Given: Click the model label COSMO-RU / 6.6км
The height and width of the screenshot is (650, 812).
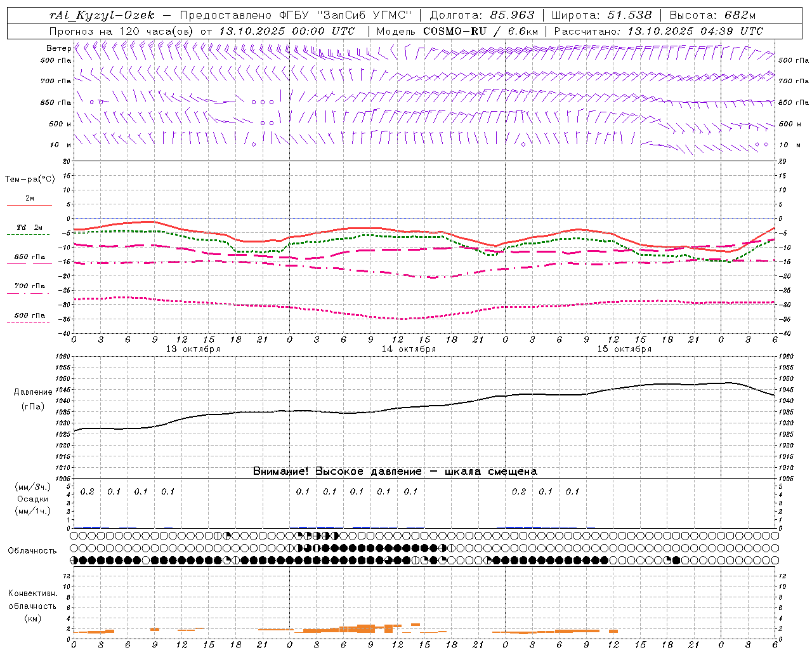Looking at the screenshot, I should coord(481,30).
